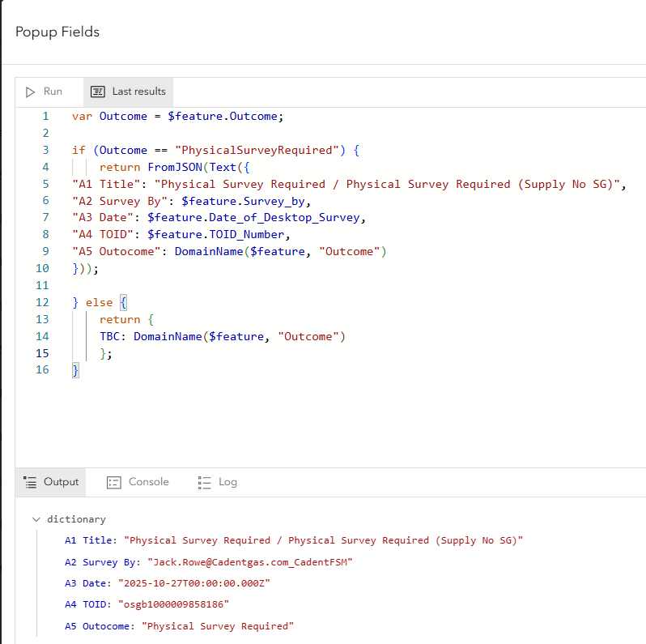Click $feature.Date_of_Desktop_Survey on line 7
646x644 pixels.
(x=254, y=218)
